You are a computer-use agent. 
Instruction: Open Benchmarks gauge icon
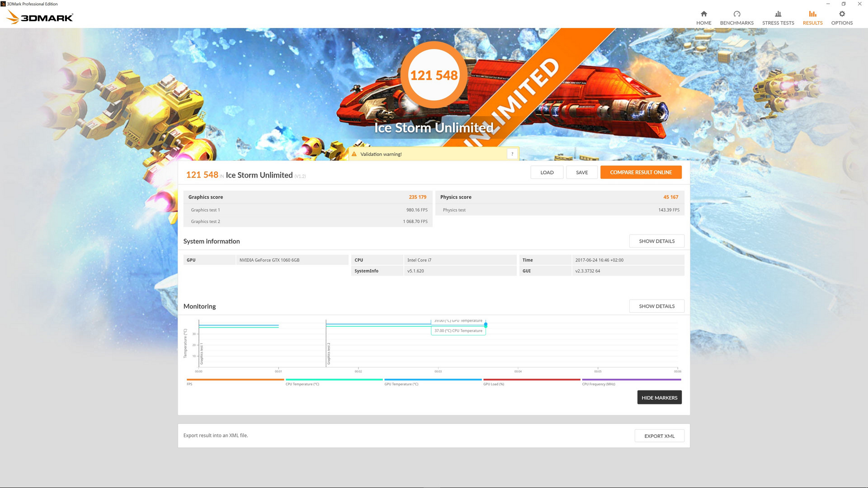[736, 14]
